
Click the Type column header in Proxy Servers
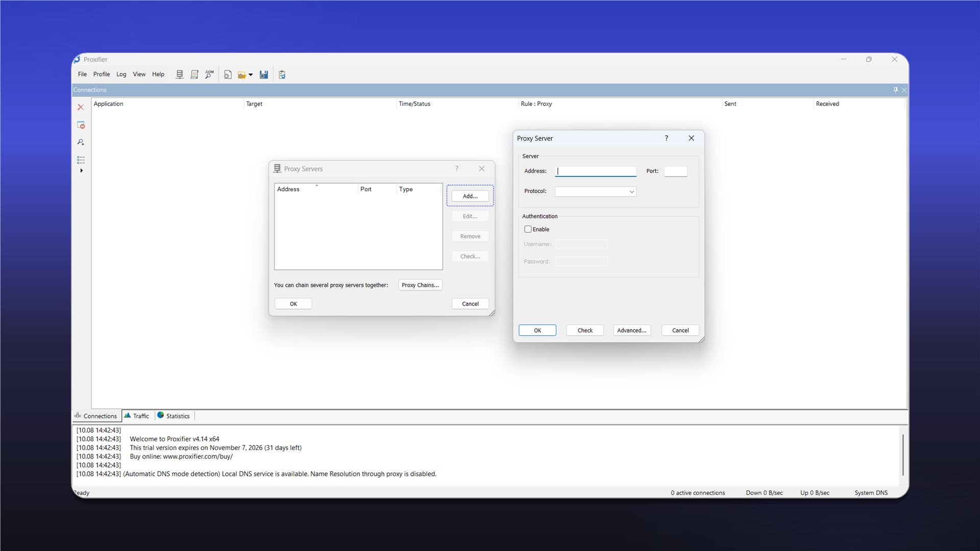(419, 189)
